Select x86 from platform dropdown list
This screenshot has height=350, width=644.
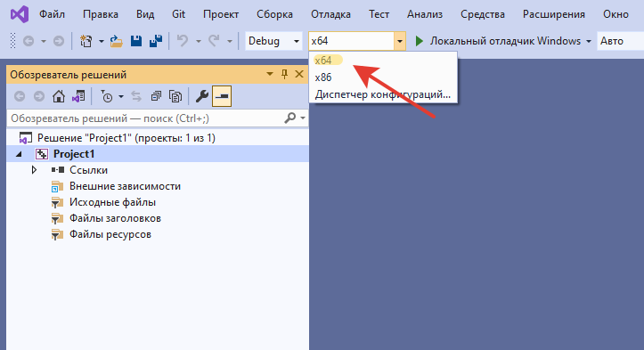323,77
